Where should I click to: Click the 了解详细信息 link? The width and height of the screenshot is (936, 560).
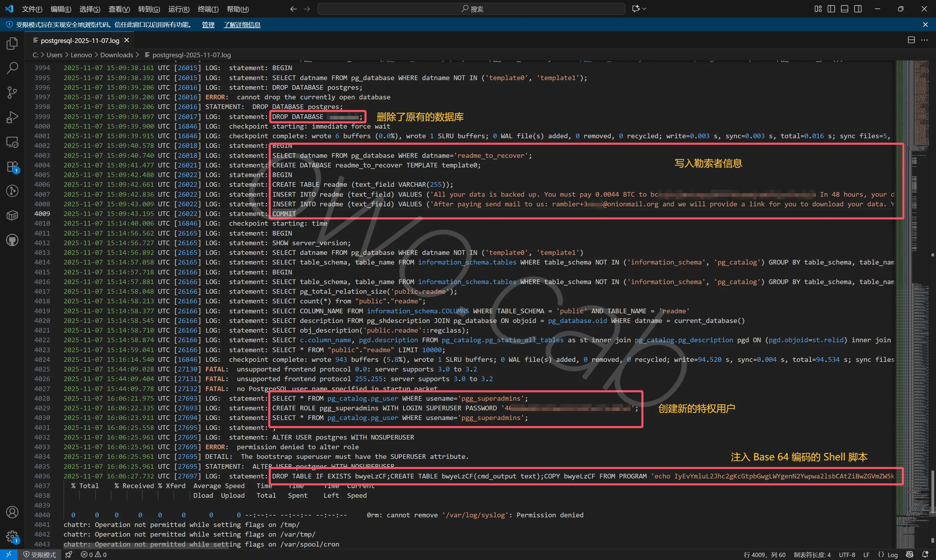(x=242, y=25)
